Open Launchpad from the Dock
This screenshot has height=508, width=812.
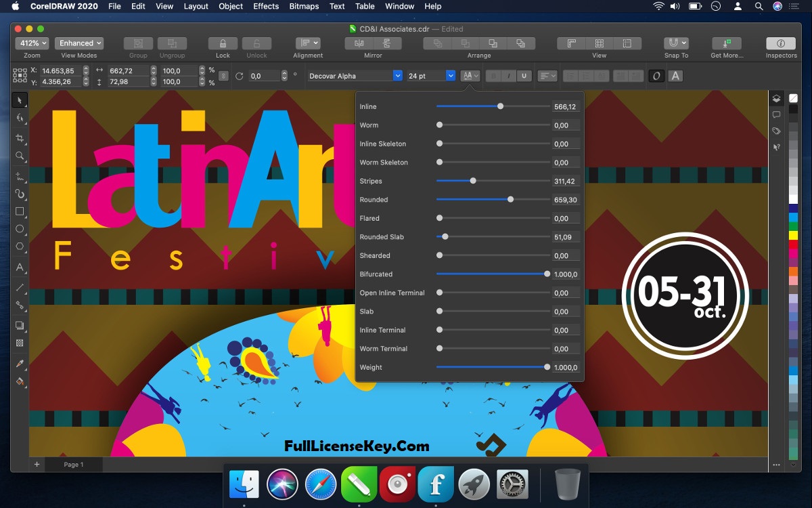pyautogui.click(x=474, y=484)
